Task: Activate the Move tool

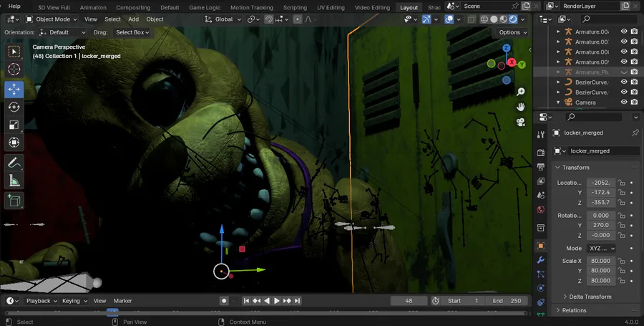Action: coord(14,90)
